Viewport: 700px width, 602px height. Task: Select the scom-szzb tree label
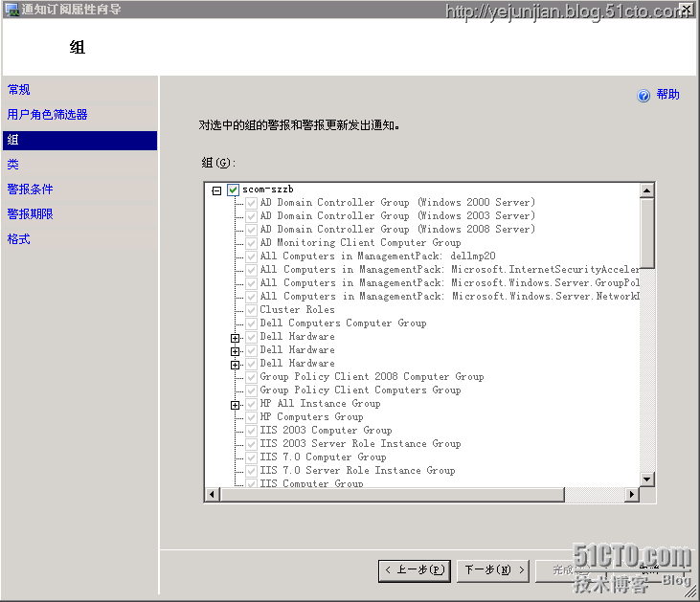pyautogui.click(x=268, y=190)
